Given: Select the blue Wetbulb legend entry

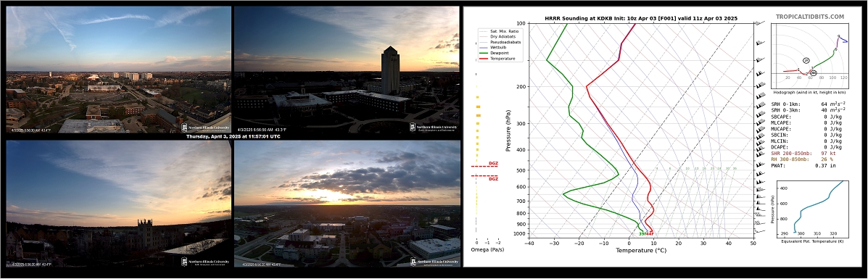Looking at the screenshot, I should (496, 48).
